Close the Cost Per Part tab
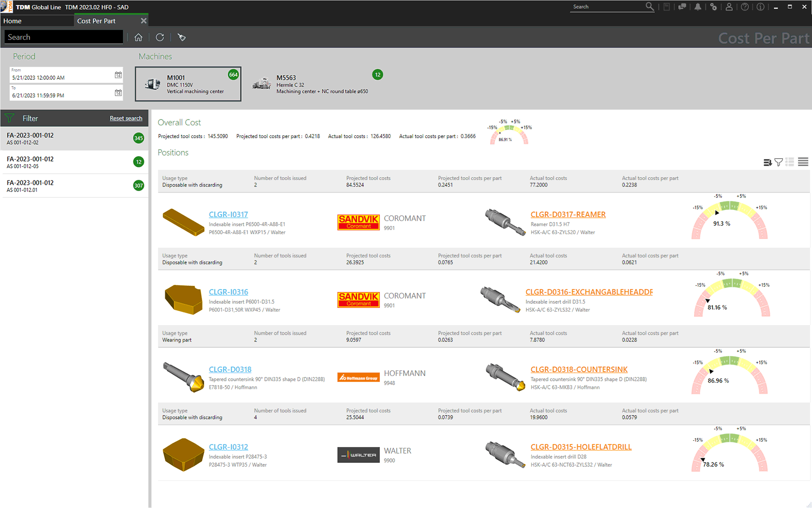 tap(144, 21)
